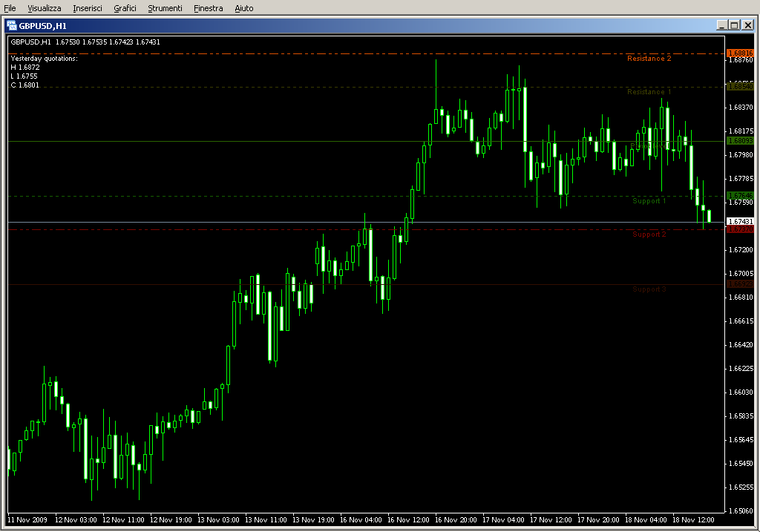
Task: Click the 13 Nov 11:00 time label
Action: (266, 520)
